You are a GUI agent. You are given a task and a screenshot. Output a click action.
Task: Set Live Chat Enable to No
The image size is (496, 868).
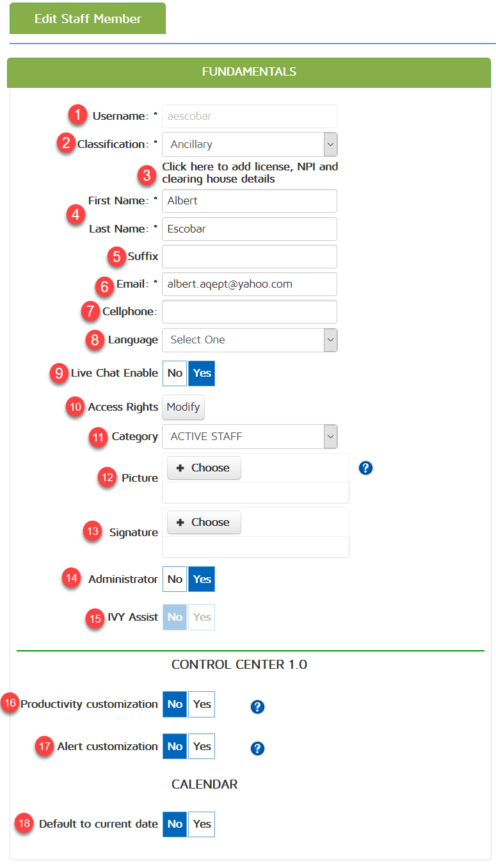point(175,373)
